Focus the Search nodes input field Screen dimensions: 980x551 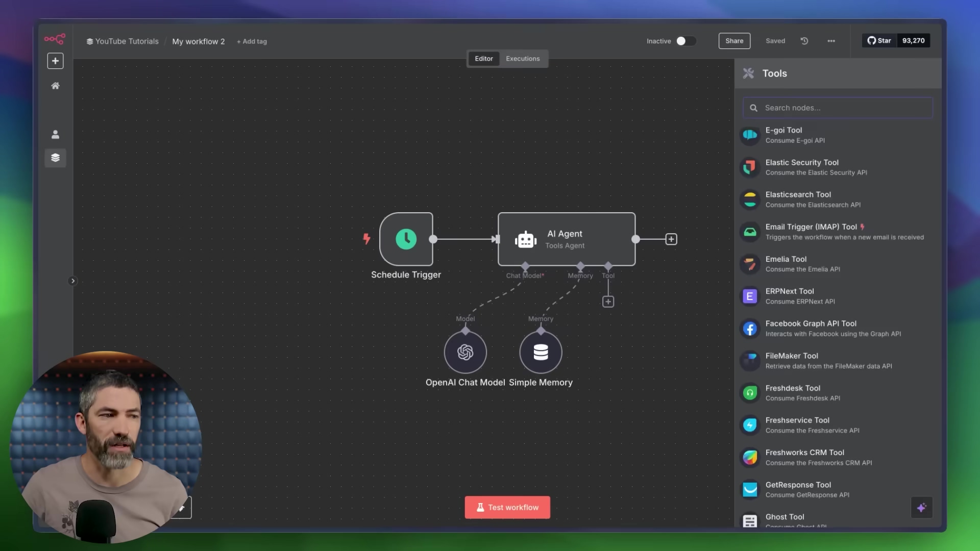[838, 108]
